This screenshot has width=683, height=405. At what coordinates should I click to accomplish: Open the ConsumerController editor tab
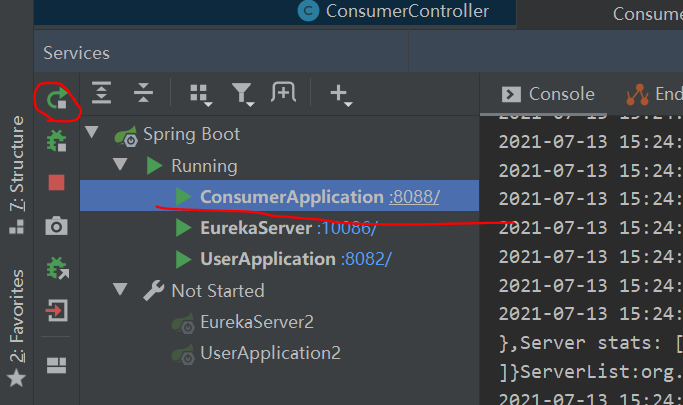tap(393, 11)
